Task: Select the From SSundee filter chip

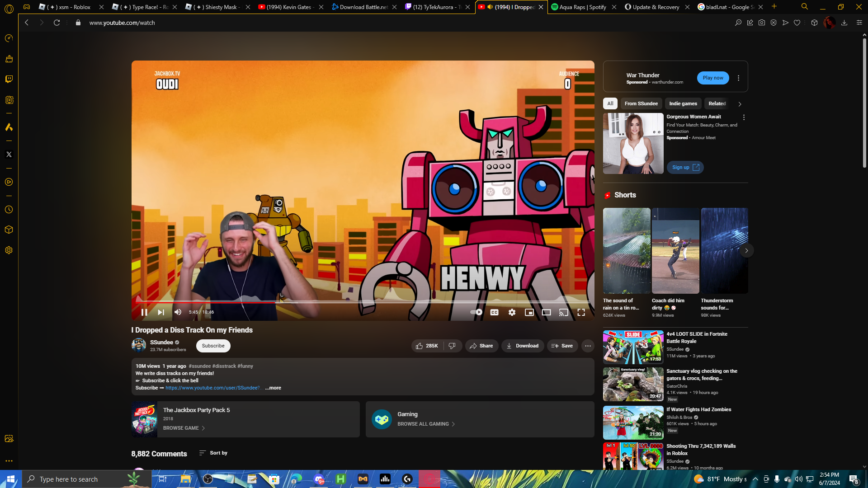Action: (x=641, y=103)
